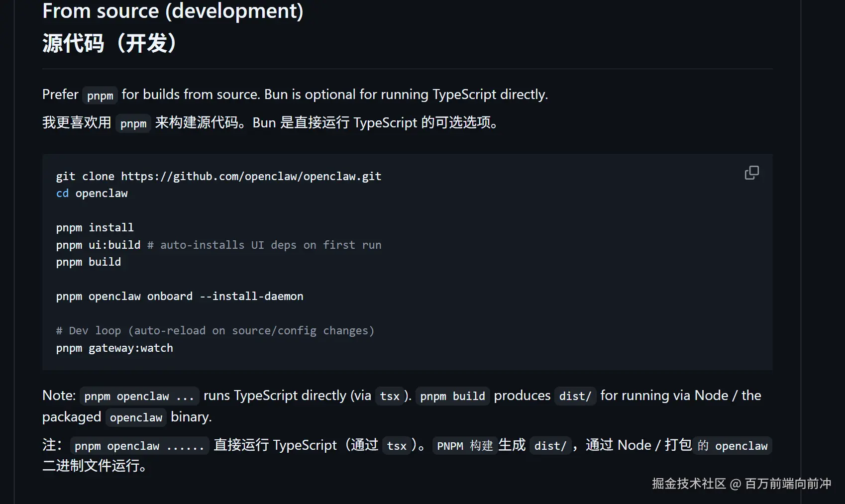Select the tsx inline code label
This screenshot has width=845, height=504.
[x=390, y=396]
